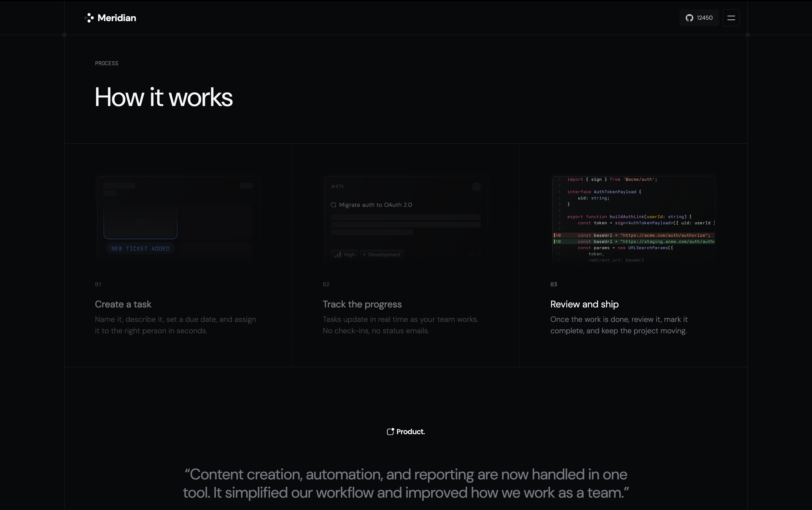
Task: Click the Product. logo icon
Action: pos(391,431)
